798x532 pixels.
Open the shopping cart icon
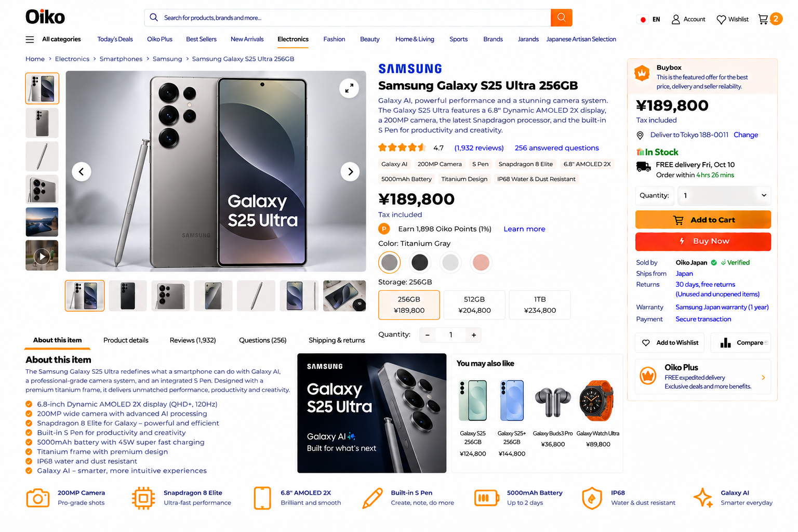[x=763, y=19]
